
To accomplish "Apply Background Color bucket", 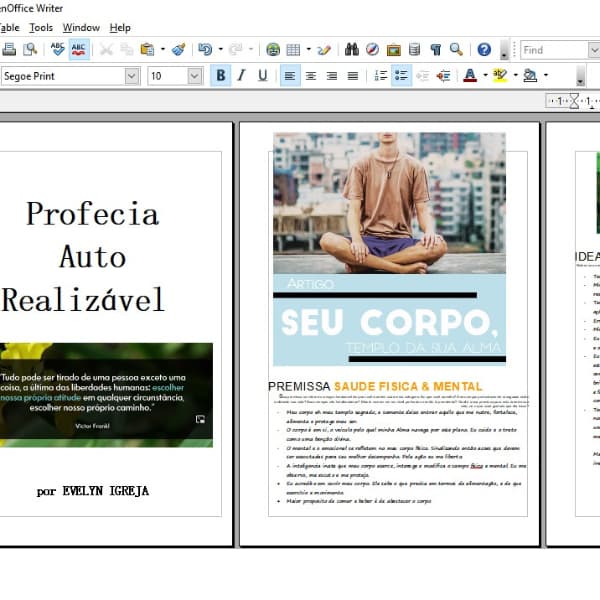I will (x=530, y=75).
